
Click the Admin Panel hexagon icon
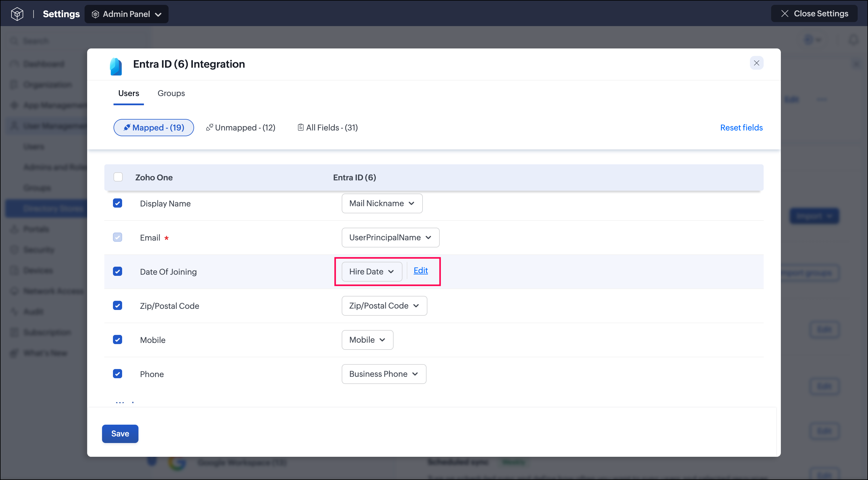tap(95, 14)
